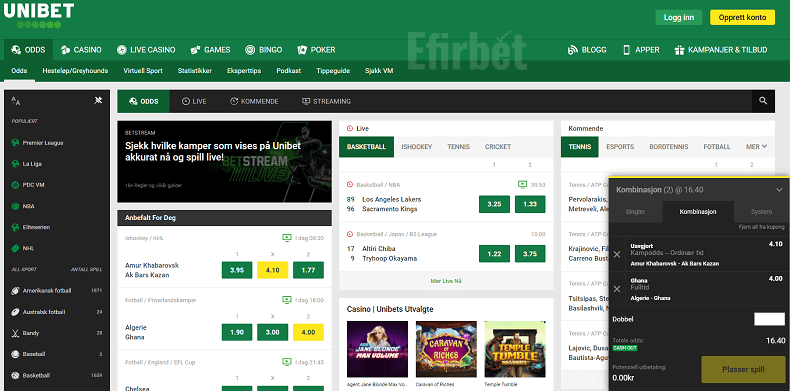Remove Algerie - Ghana bet from coupon
Screen dimensions: 790x391
click(617, 289)
